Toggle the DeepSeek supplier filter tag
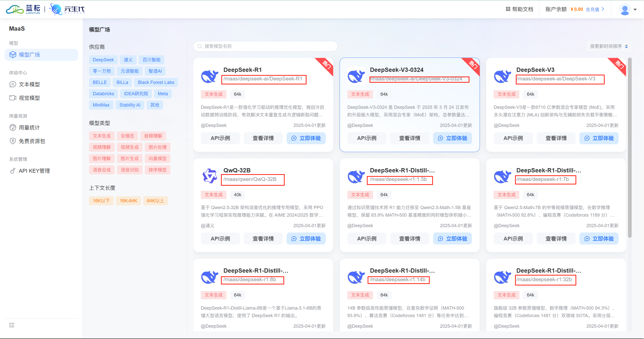Viewport: 644px width, 339px height. click(x=103, y=60)
